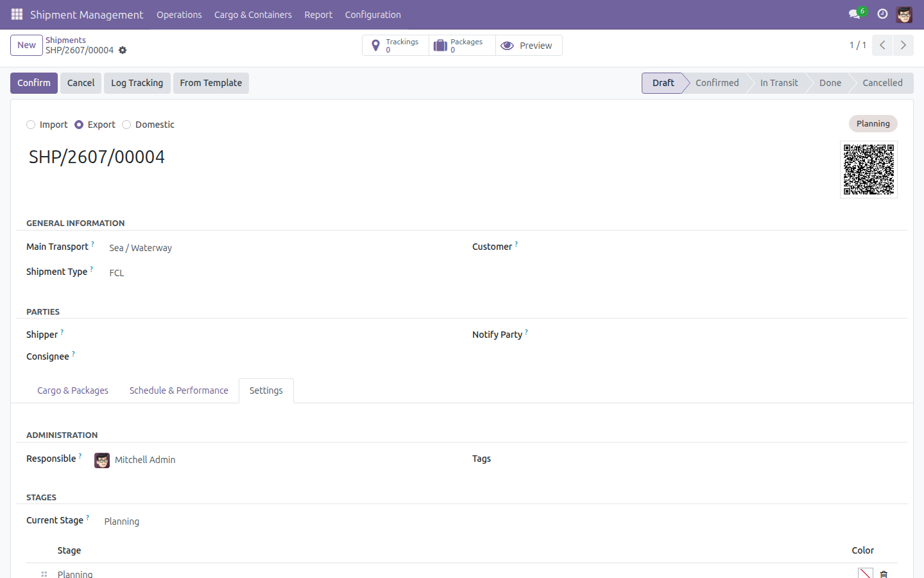
Task: Click the Preview eye button
Action: [529, 46]
